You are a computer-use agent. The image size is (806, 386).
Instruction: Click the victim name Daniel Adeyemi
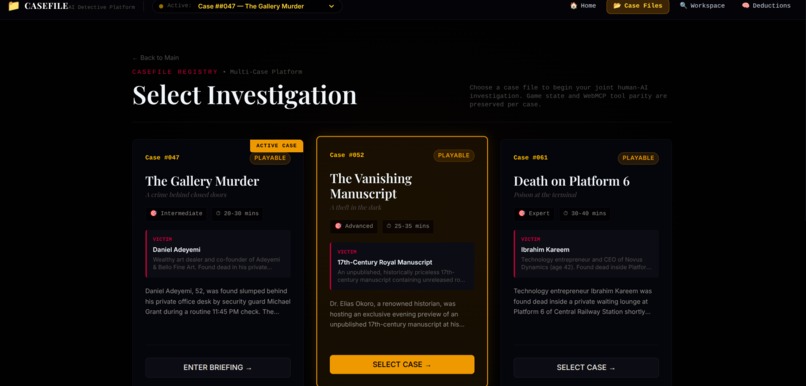tap(176, 250)
